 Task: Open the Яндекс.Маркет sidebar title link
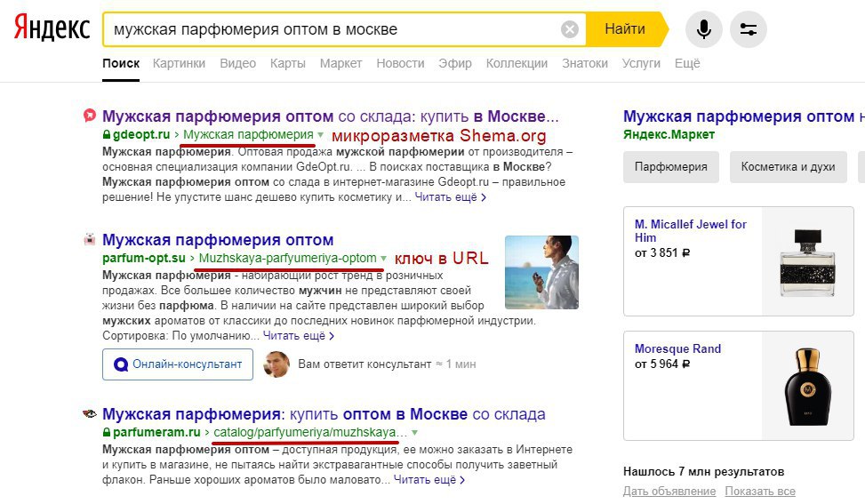[744, 116]
